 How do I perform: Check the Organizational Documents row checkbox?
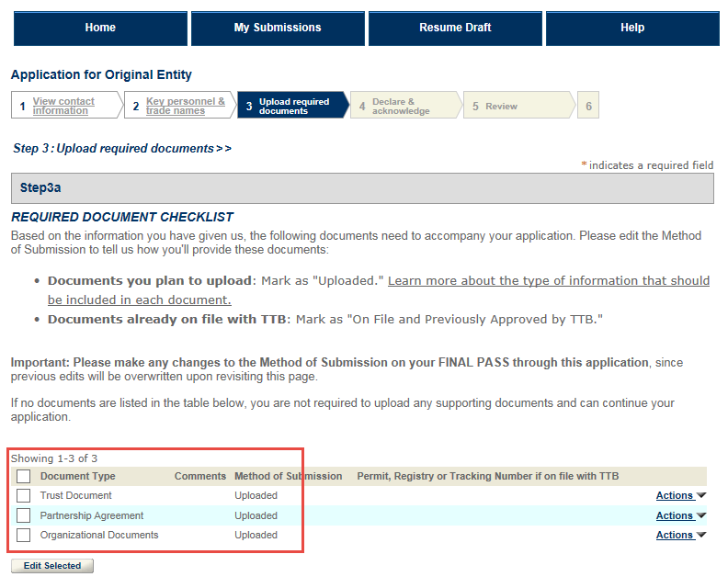click(24, 536)
